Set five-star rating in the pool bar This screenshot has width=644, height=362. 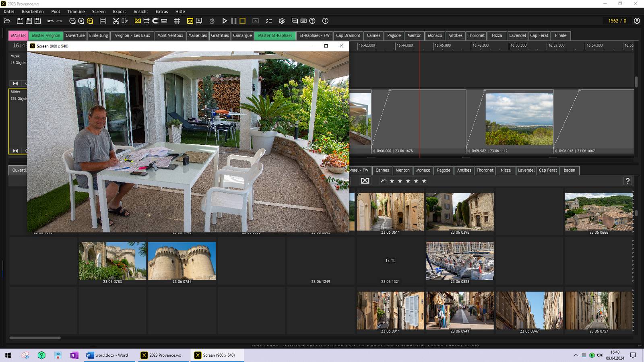coord(424,181)
